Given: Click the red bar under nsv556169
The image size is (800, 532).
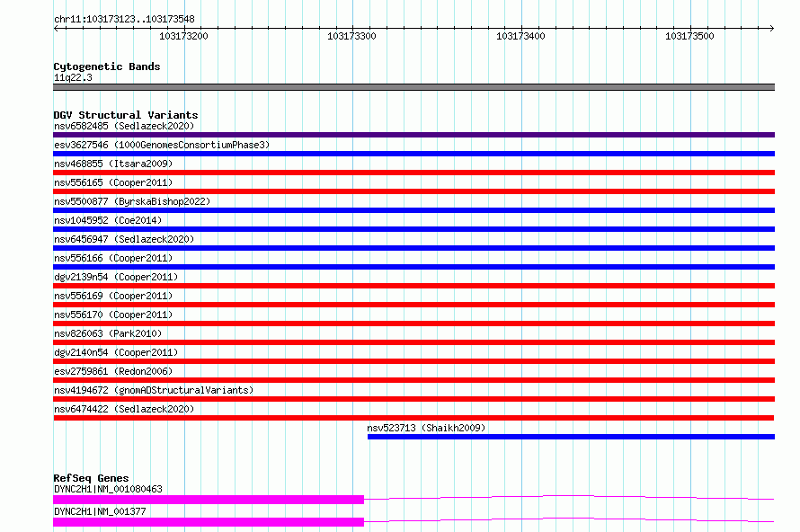Looking at the screenshot, I should click(413, 305).
